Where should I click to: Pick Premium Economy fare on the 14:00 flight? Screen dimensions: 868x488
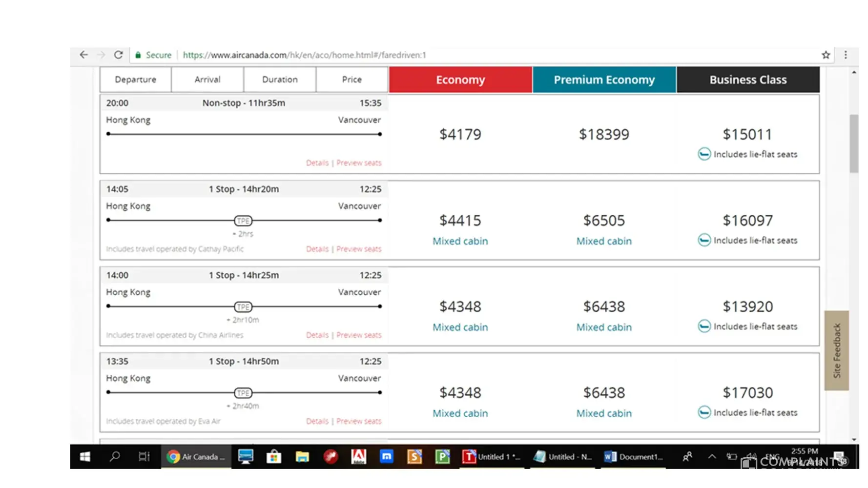pos(604,306)
